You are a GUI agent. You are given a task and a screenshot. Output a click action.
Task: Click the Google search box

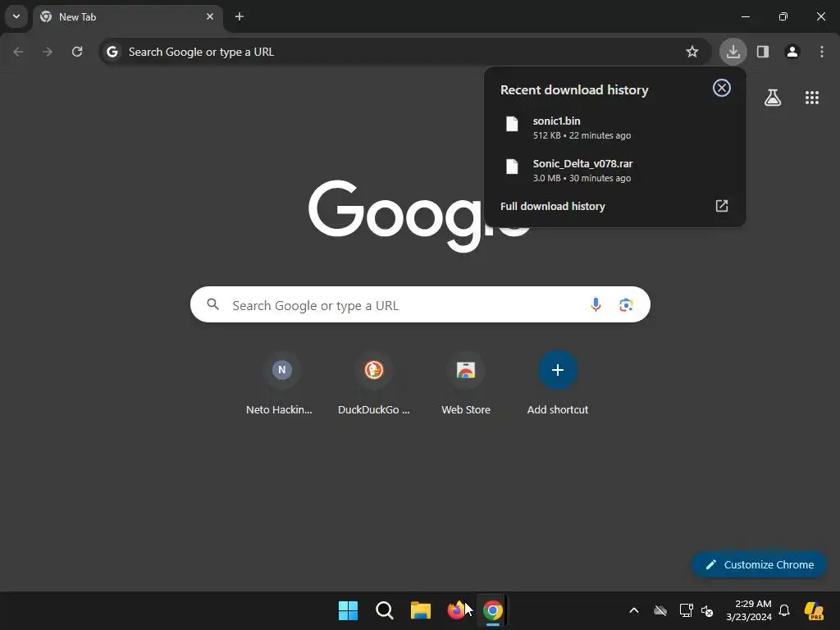420,305
